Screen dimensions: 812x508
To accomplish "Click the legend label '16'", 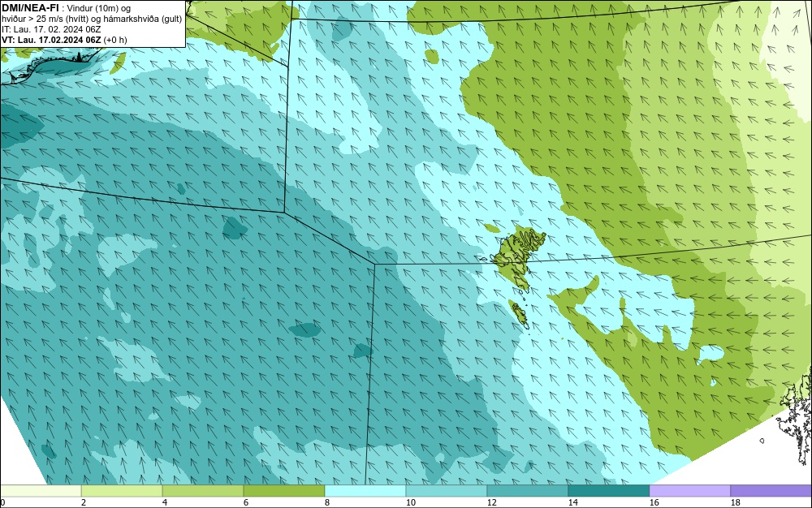I will coord(654,502).
